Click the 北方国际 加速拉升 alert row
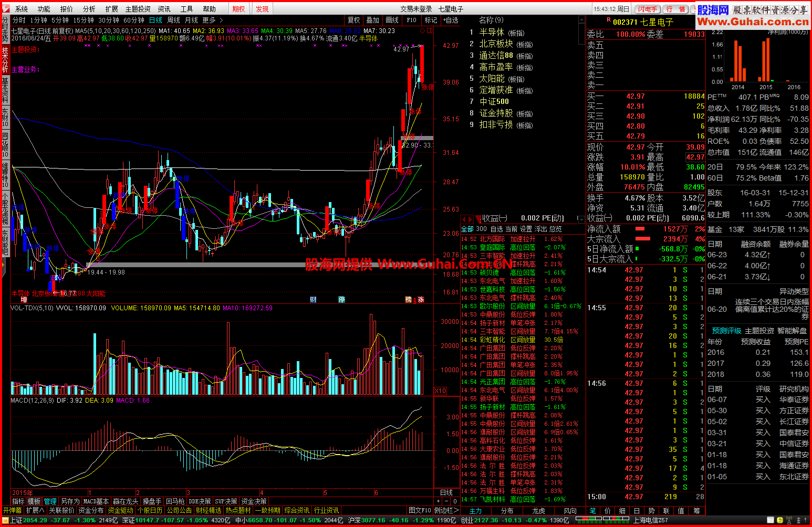The image size is (812, 527). pos(522,239)
